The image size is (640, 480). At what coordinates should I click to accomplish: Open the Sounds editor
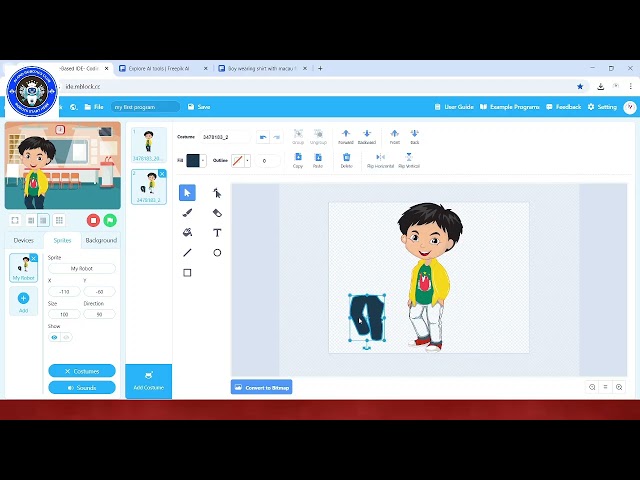click(x=82, y=387)
